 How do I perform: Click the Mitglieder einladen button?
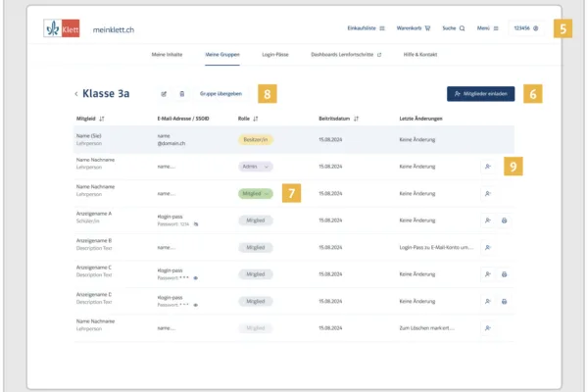pos(480,94)
